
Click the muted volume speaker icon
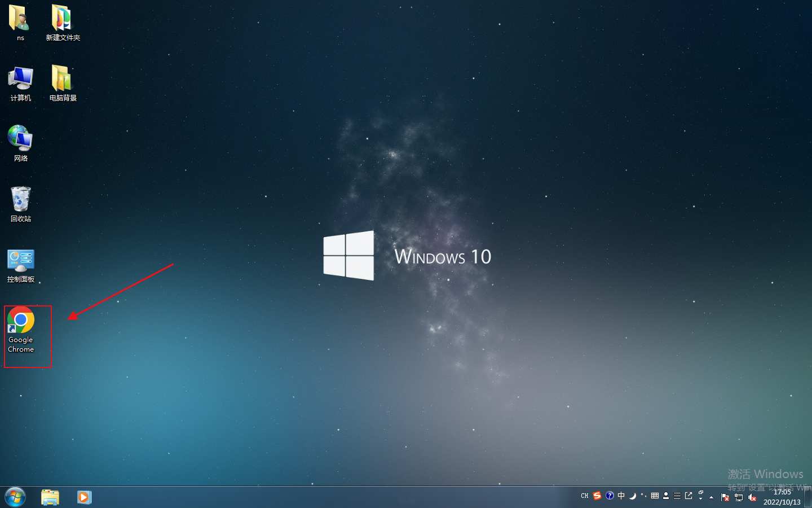pyautogui.click(x=752, y=497)
